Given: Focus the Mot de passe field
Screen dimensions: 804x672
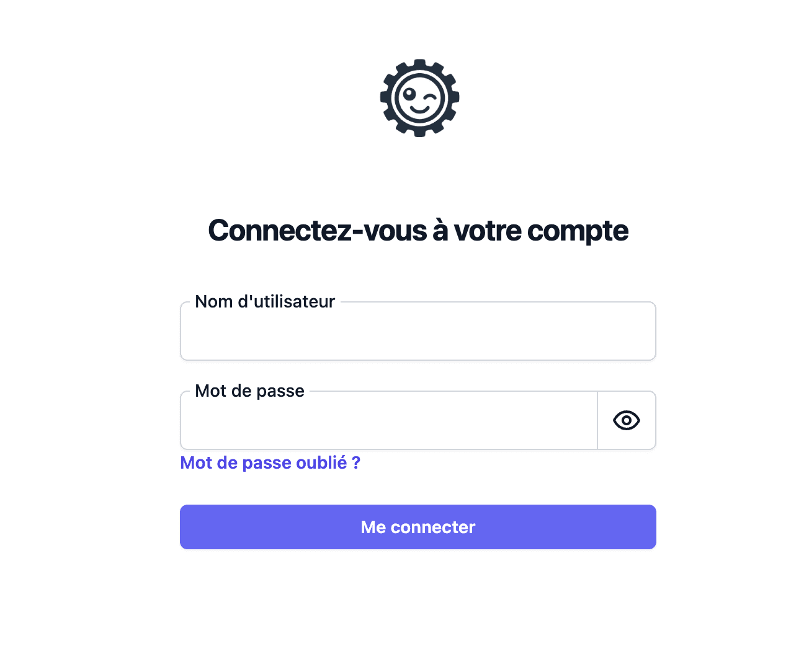Looking at the screenshot, I should (389, 420).
